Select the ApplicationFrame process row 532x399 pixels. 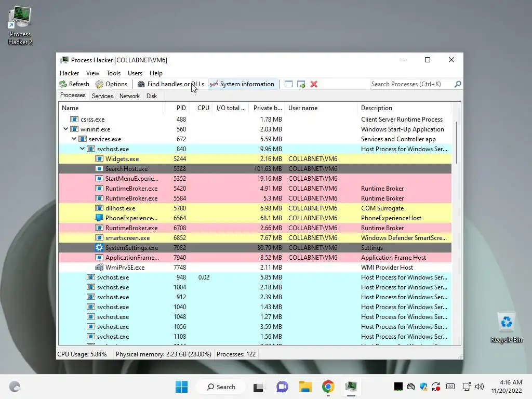click(255, 258)
